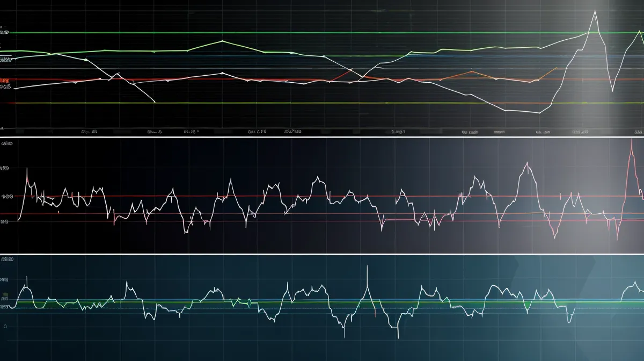Viewport: 644px width, 361px height.
Task: Click the tallest white spike in top chart
Action: [594, 11]
